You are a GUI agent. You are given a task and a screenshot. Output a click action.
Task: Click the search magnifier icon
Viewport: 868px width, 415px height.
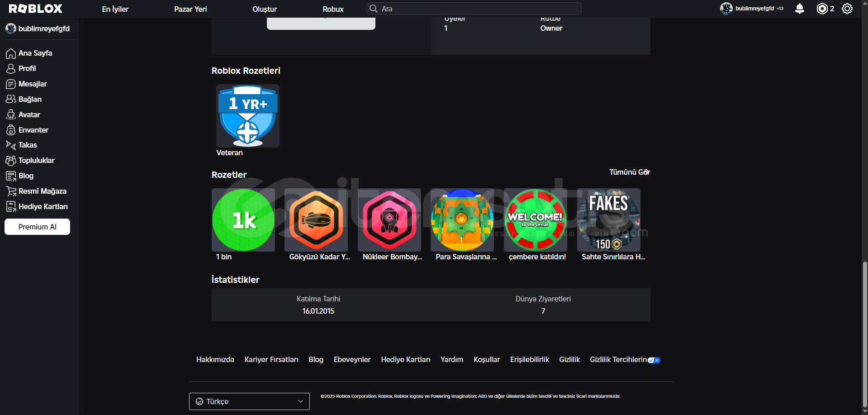[x=374, y=9]
